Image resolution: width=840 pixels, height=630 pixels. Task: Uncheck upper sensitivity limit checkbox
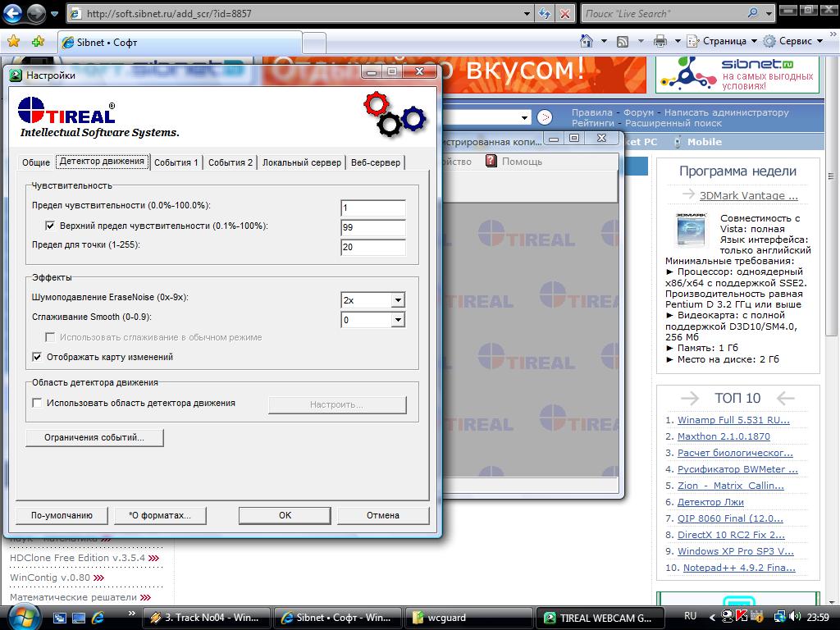pos(50,226)
